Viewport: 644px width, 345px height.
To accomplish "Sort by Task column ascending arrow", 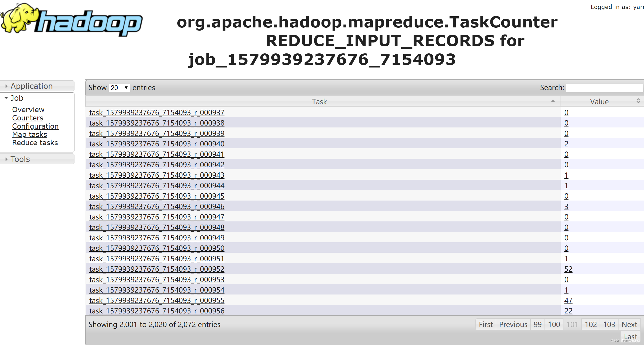I will coord(553,101).
